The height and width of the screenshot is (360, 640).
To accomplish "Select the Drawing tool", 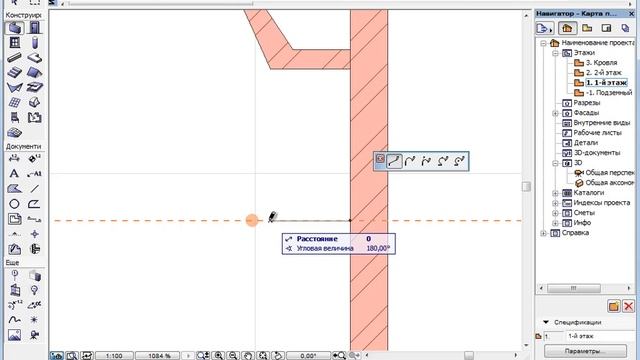I will point(15,219).
